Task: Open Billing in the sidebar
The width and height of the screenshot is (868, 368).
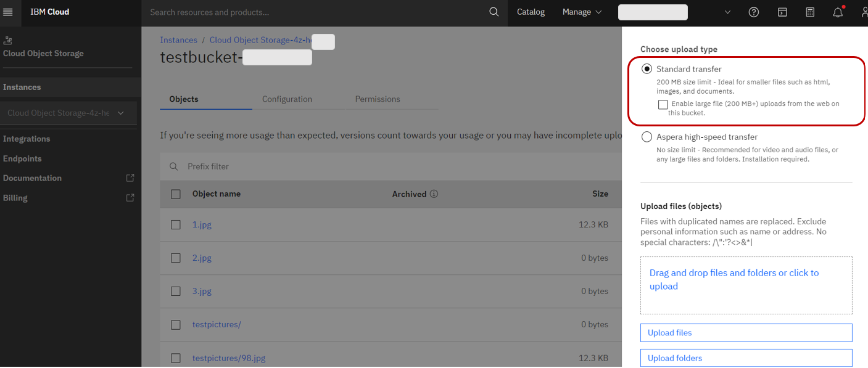Action: pyautogui.click(x=15, y=198)
